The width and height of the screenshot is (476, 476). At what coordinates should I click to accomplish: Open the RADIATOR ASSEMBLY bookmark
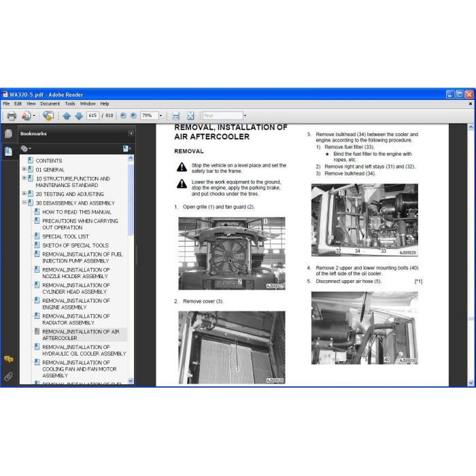(76, 320)
